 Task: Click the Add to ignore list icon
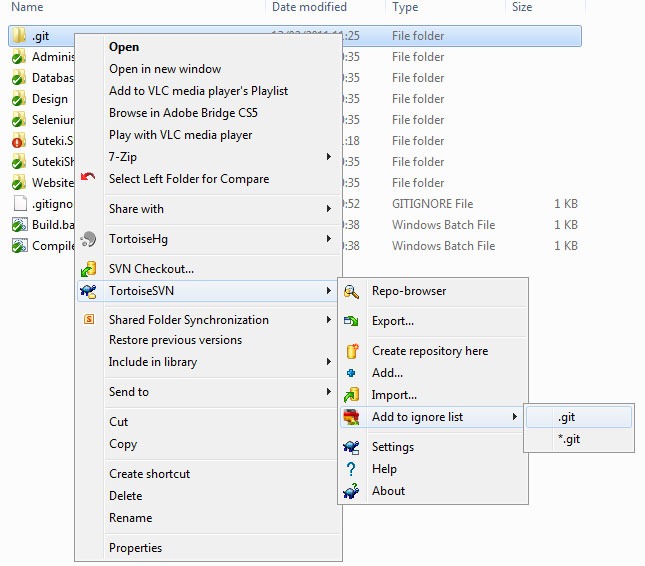(x=351, y=417)
